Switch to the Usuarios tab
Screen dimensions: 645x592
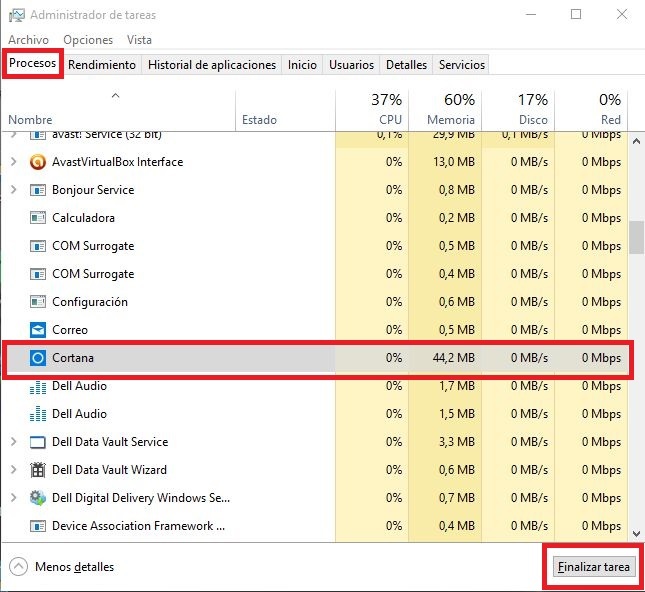pos(351,65)
